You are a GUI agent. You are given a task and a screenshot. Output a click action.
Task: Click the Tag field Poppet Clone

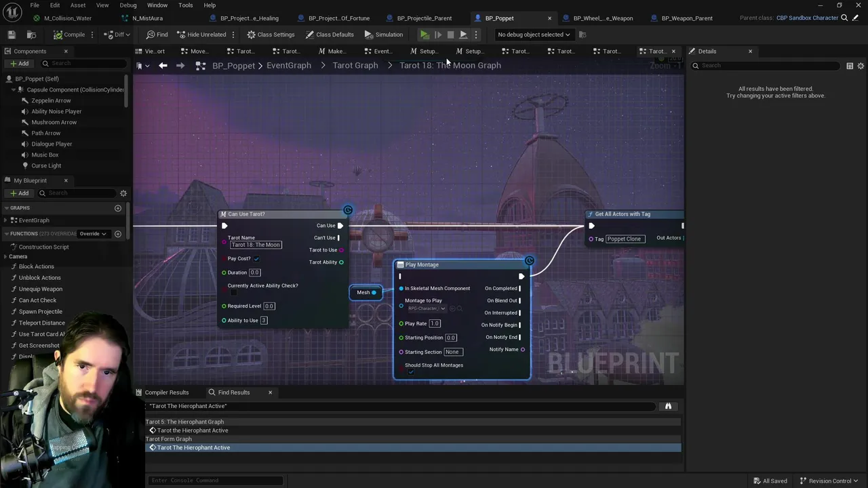[624, 239]
